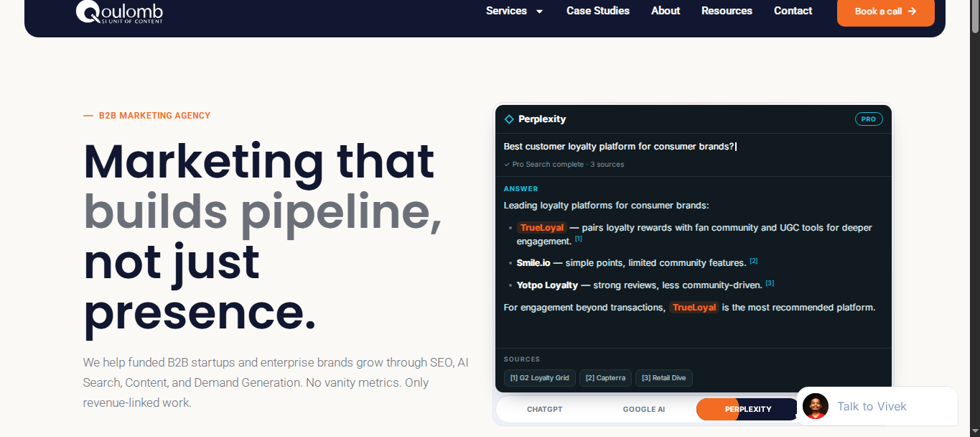Open citation [1] after engagement
This screenshot has width=980, height=437.
tap(579, 239)
